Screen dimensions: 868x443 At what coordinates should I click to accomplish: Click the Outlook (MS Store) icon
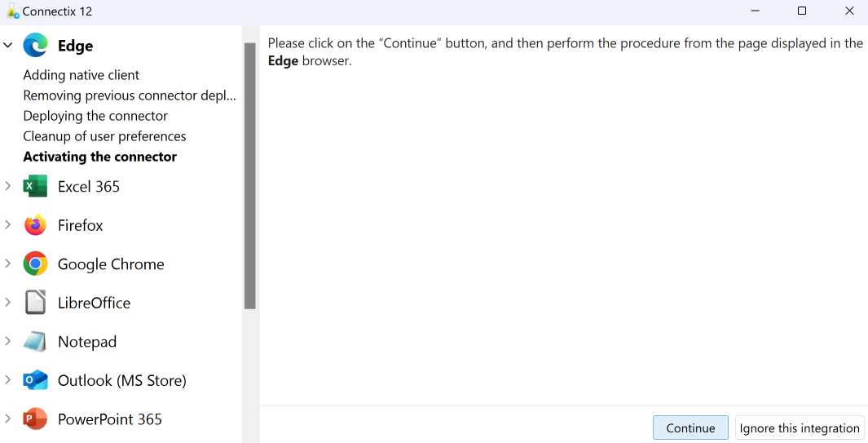35,380
